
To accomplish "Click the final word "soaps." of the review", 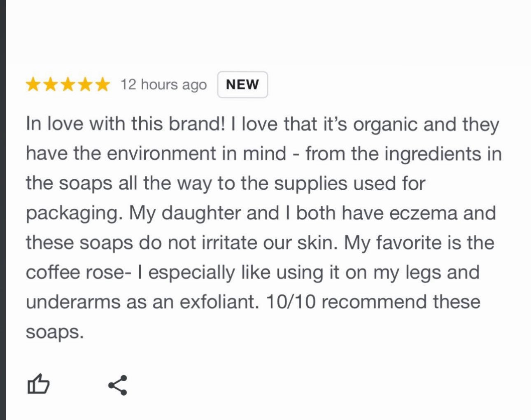I will (x=55, y=332).
